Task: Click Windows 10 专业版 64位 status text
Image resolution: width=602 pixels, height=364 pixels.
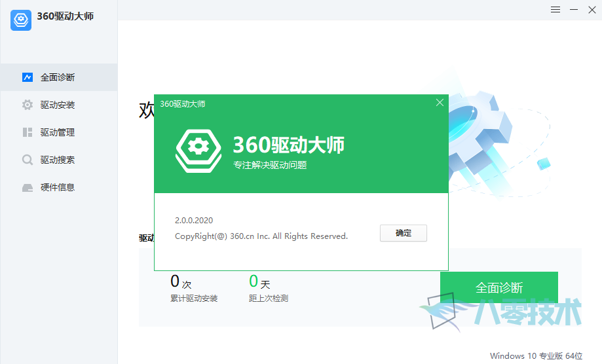Action: [536, 356]
